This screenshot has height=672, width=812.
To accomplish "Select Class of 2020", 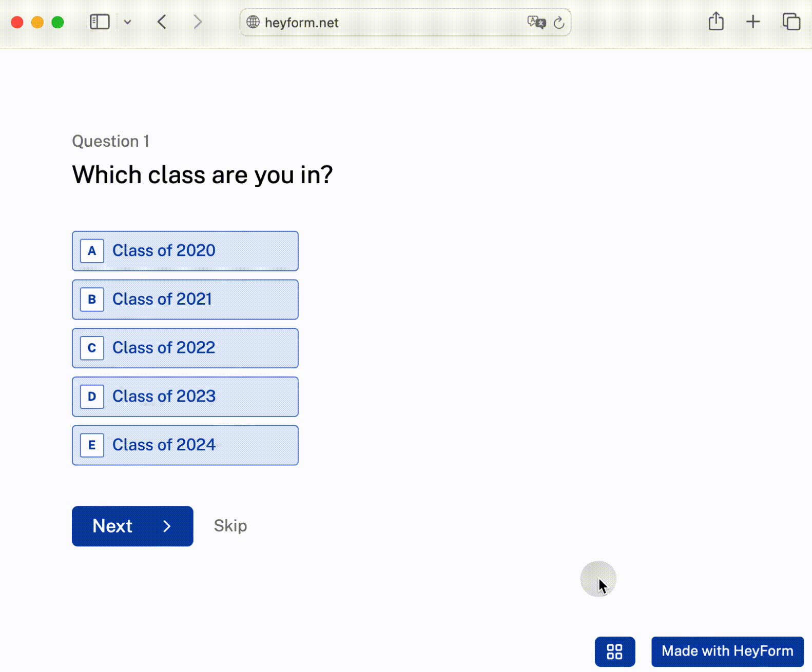I will [x=185, y=251].
